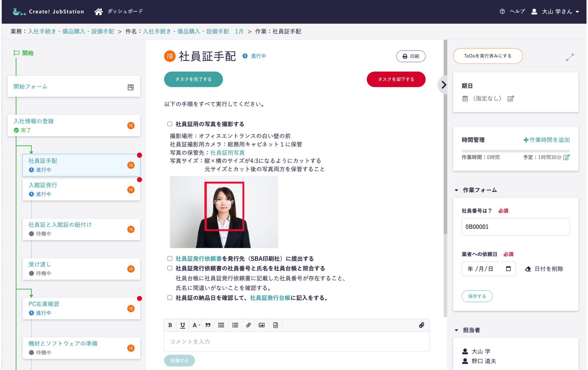588x370 pixels.
Task: Click the insert link icon in the comment editor
Action: coord(248,325)
